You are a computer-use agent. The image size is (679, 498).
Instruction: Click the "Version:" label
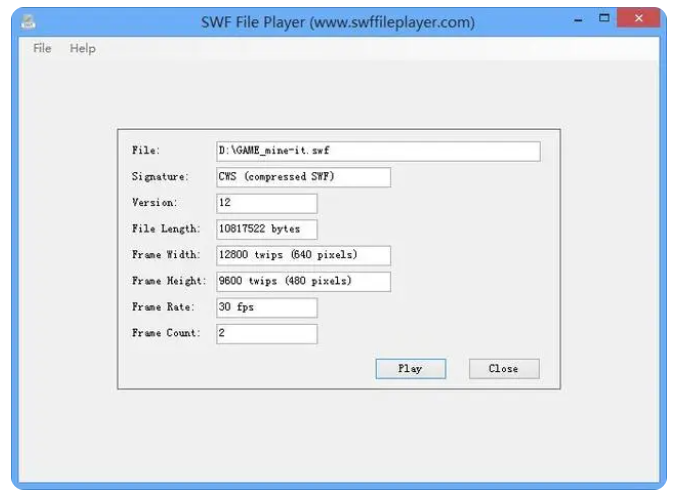pos(155,202)
